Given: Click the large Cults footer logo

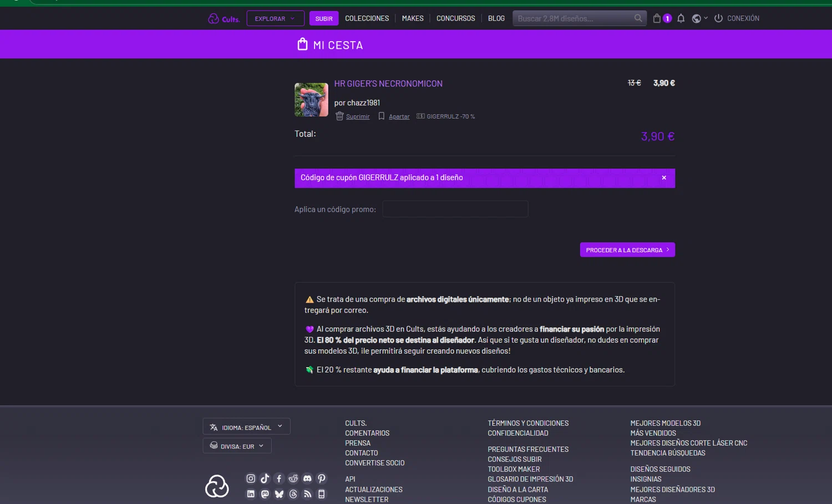Looking at the screenshot, I should coord(217,486).
